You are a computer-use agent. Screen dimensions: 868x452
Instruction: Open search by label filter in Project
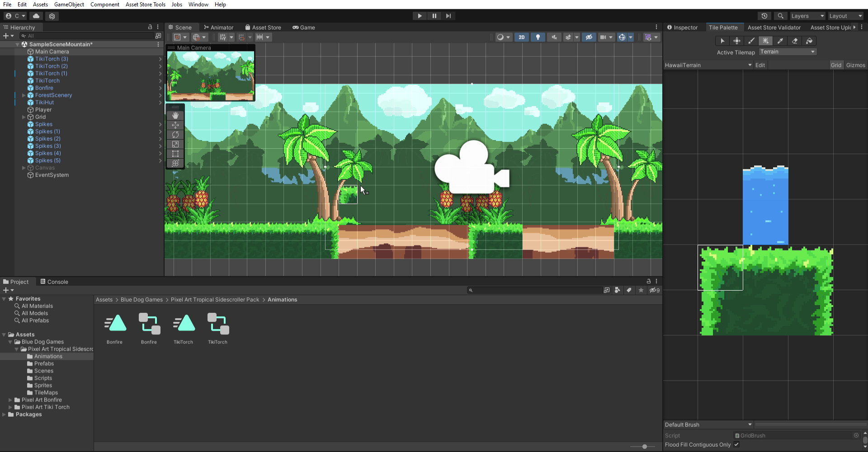[629, 290]
